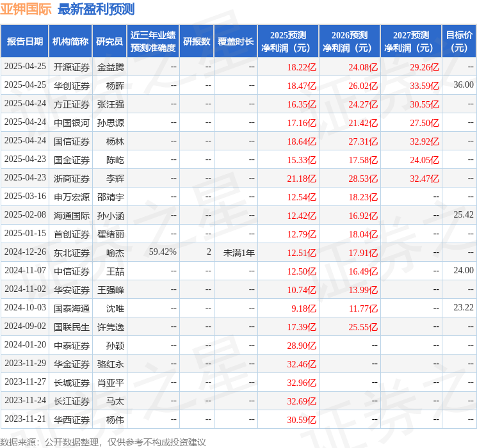This screenshot has width=477, height=448.
Task: Click 32.96亿 forecast value
Action: click(x=302, y=382)
